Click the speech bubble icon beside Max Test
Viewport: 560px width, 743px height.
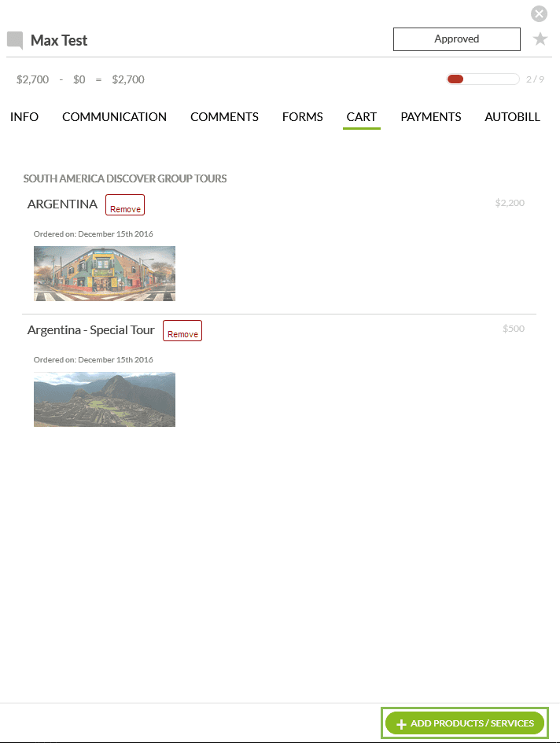[x=15, y=41]
